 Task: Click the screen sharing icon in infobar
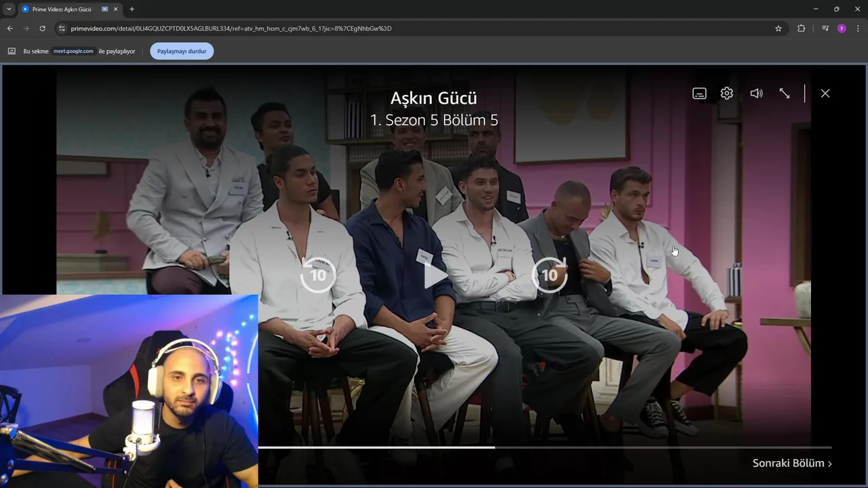tap(12, 51)
